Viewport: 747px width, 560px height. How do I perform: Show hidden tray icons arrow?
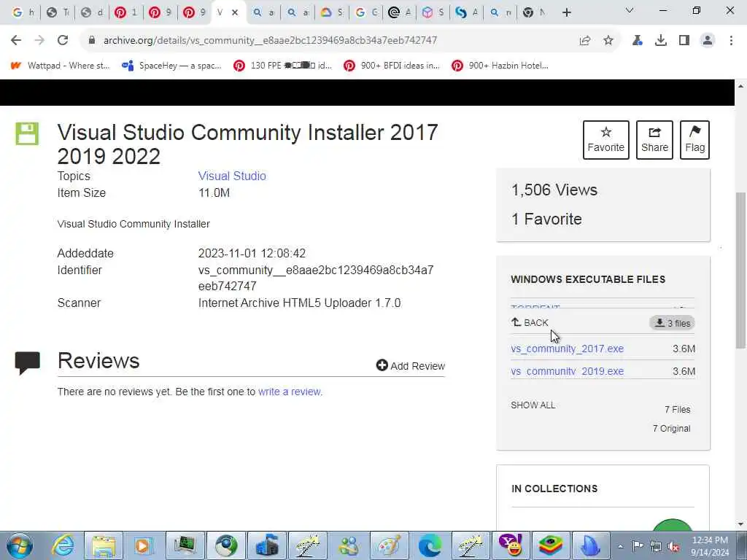[x=620, y=546]
